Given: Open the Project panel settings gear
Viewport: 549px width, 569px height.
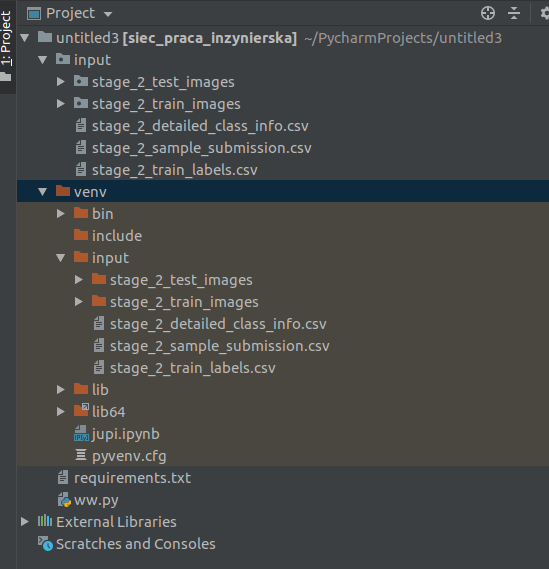Looking at the screenshot, I should (x=545, y=13).
